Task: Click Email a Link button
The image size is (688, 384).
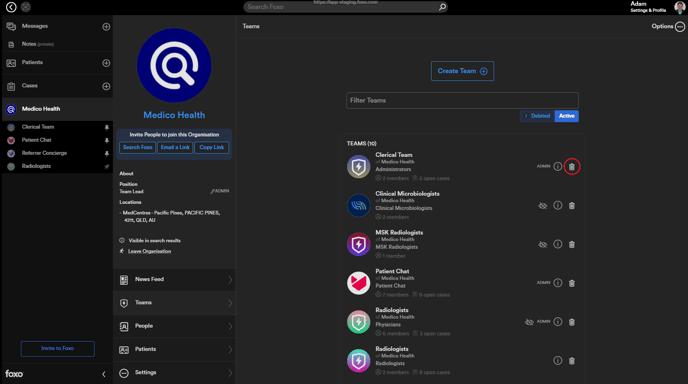Action: coord(175,147)
